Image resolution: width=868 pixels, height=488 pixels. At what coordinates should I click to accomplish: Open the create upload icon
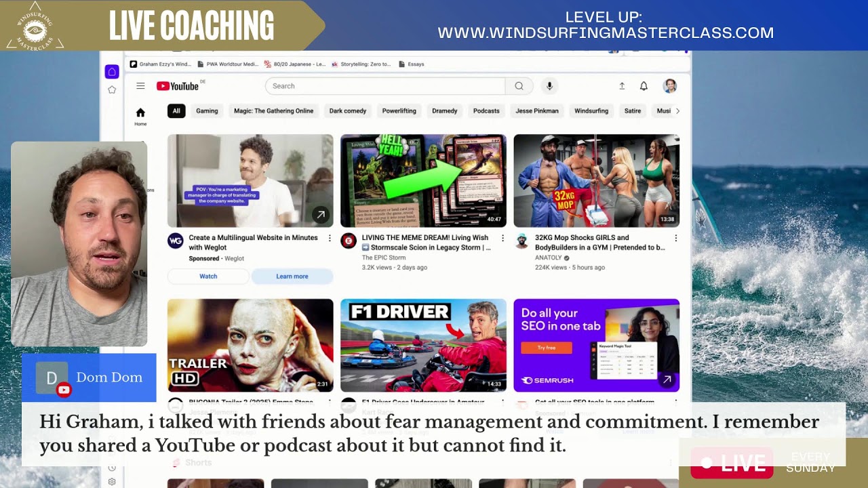[622, 86]
